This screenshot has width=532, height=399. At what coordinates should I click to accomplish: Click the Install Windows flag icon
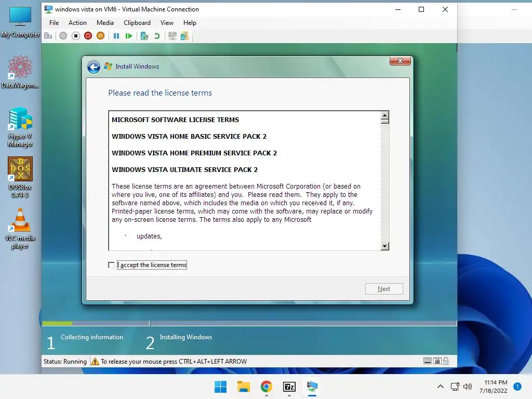108,66
